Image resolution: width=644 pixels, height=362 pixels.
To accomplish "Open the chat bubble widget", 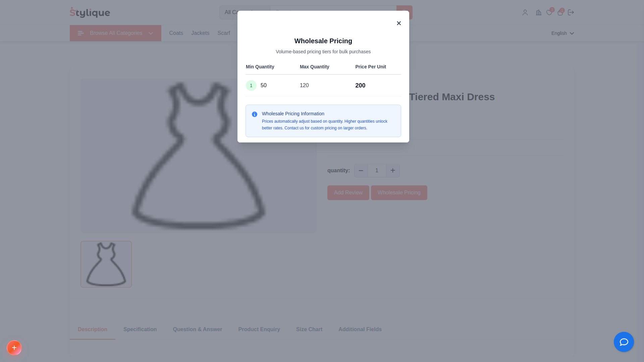I will [624, 342].
